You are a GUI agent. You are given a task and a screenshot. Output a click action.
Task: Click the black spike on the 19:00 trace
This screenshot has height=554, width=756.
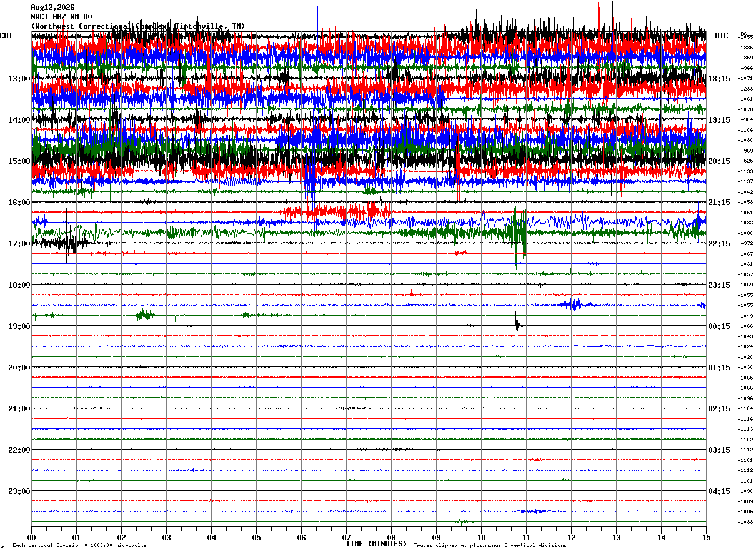click(517, 323)
